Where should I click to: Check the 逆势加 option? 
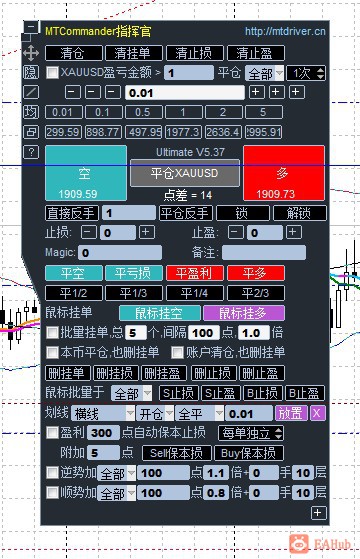pyautogui.click(x=52, y=473)
